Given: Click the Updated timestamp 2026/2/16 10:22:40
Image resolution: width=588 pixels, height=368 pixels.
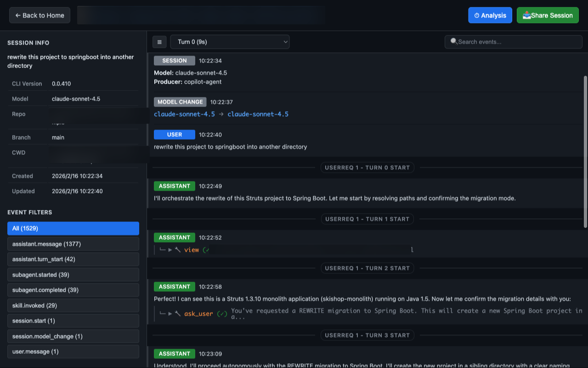Looking at the screenshot, I should coord(77,191).
